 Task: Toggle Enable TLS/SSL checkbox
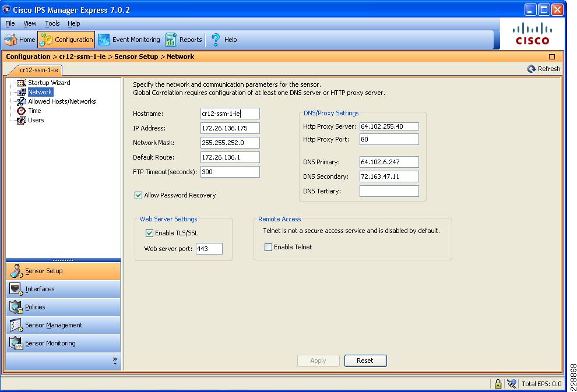[149, 233]
